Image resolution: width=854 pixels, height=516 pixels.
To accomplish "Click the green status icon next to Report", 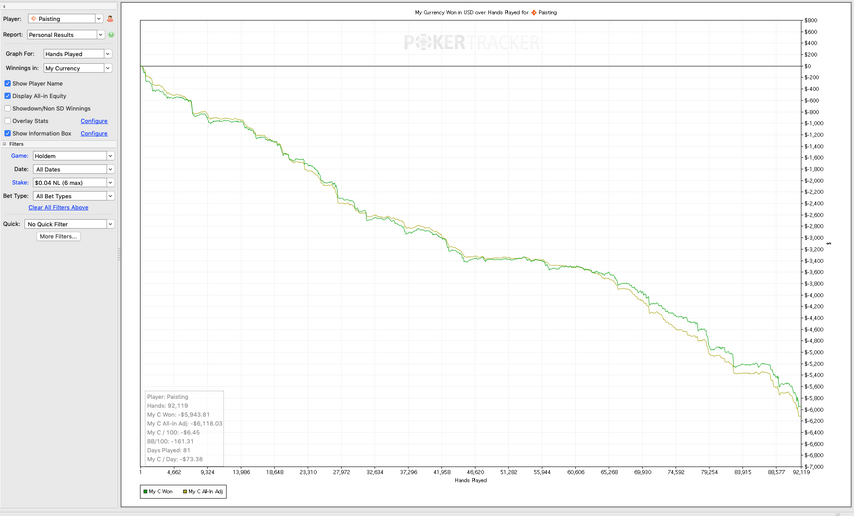I will tap(111, 35).
